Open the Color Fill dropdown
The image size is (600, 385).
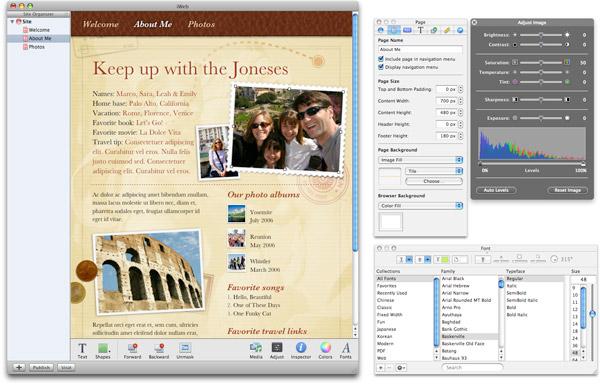[420, 206]
